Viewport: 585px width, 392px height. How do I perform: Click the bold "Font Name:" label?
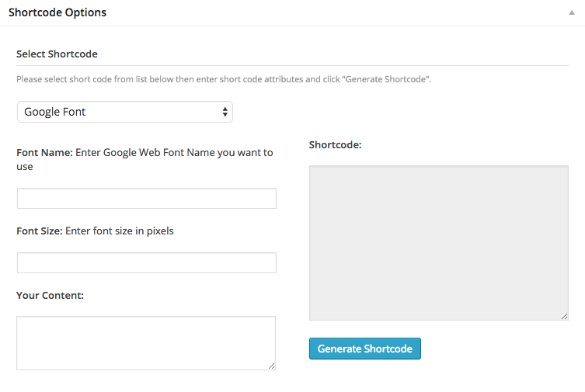pos(44,152)
